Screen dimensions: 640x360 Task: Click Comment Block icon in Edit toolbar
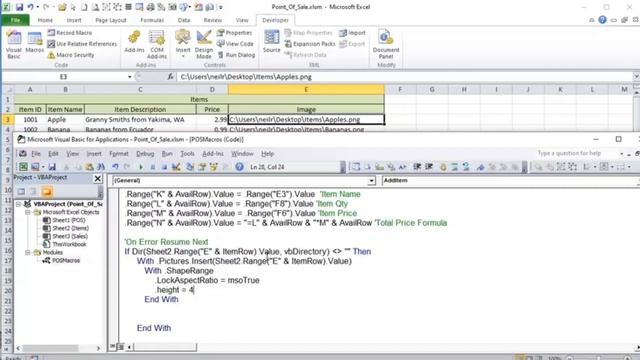coord(454,167)
